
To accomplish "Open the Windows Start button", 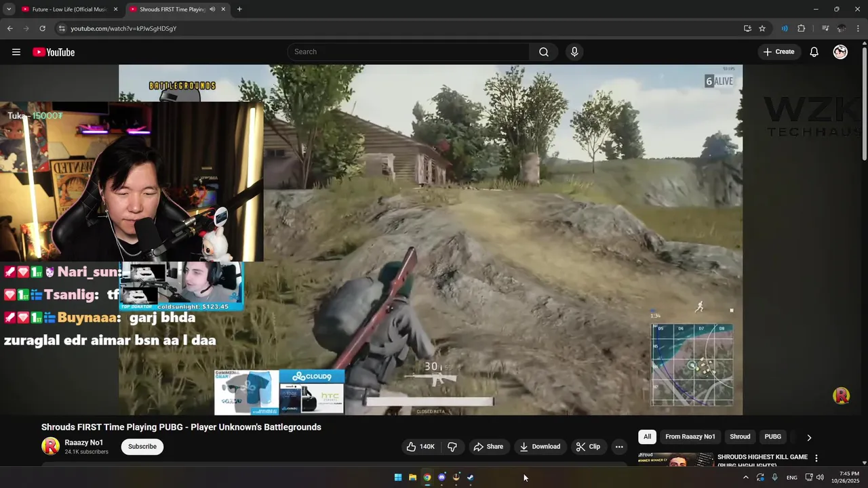I will [x=398, y=477].
